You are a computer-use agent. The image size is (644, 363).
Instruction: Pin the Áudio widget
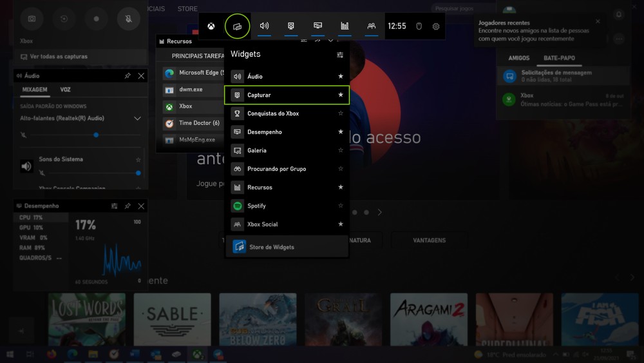click(128, 76)
